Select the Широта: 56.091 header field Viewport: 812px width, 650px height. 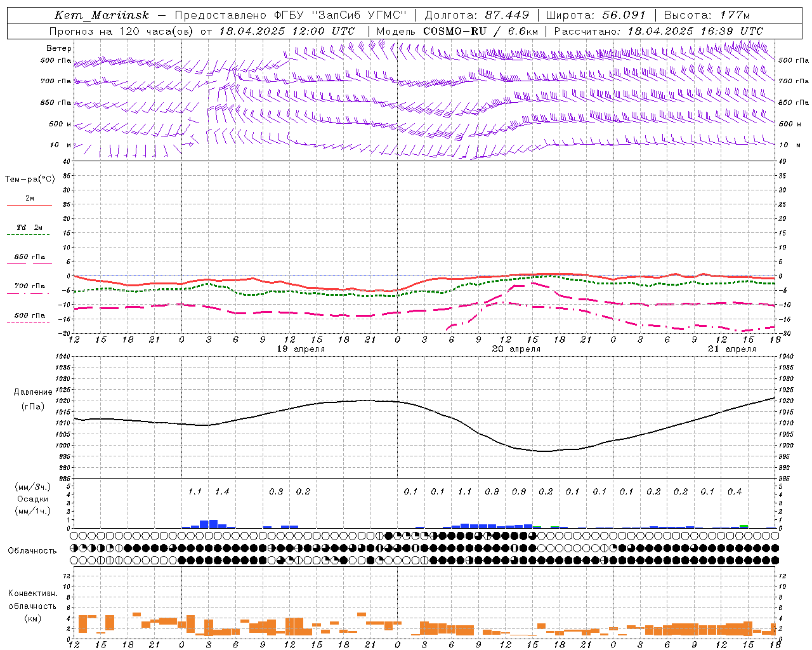click(x=595, y=15)
